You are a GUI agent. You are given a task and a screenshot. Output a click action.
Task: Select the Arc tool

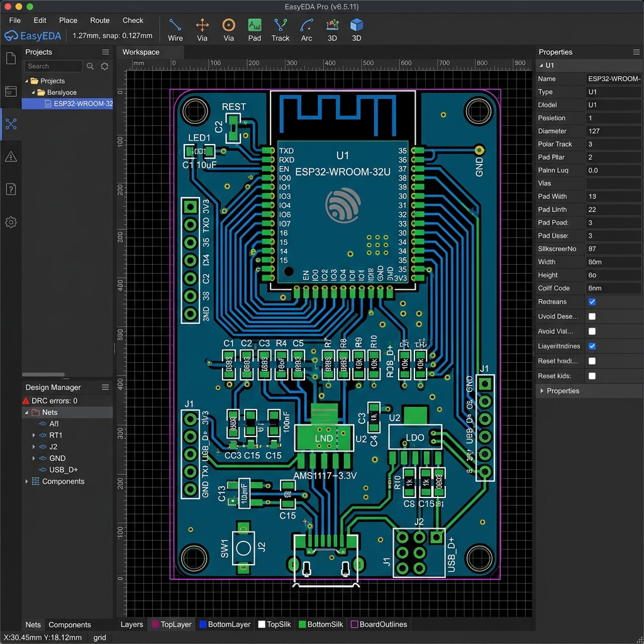point(306,28)
